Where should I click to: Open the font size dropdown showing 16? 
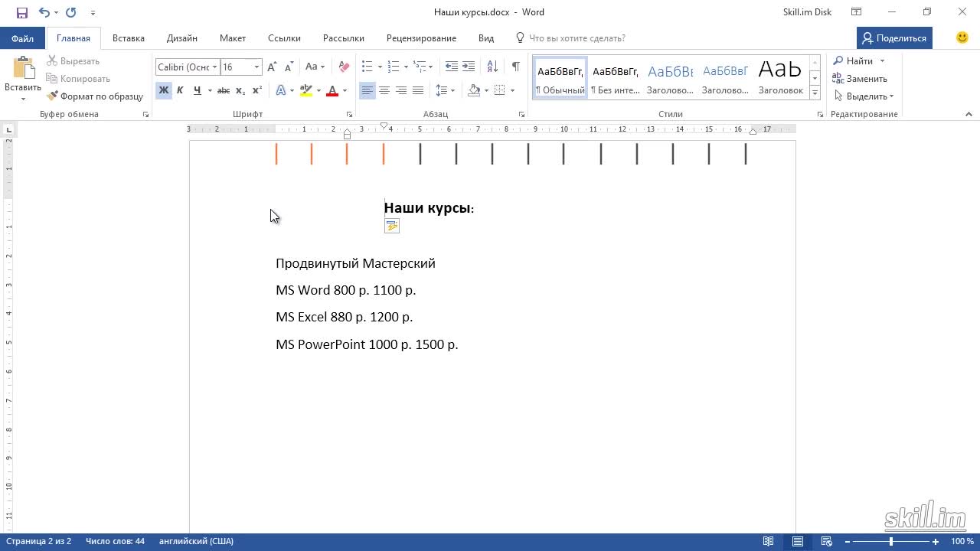(x=256, y=67)
